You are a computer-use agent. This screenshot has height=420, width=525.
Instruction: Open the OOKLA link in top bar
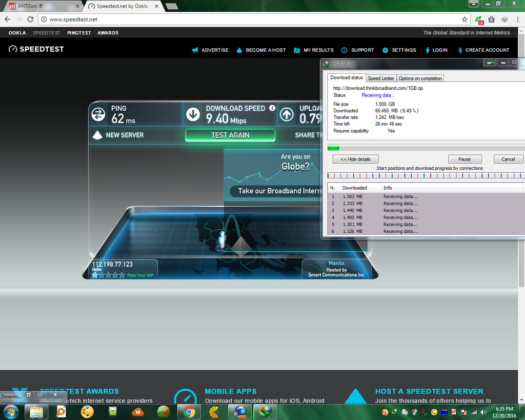17,33
